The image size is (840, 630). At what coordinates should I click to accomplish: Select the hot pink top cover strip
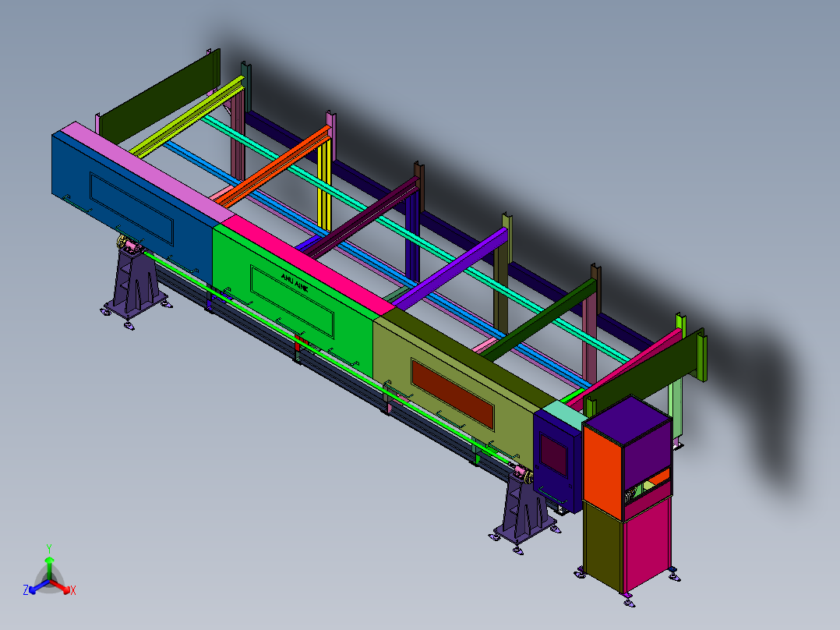[x=308, y=265]
